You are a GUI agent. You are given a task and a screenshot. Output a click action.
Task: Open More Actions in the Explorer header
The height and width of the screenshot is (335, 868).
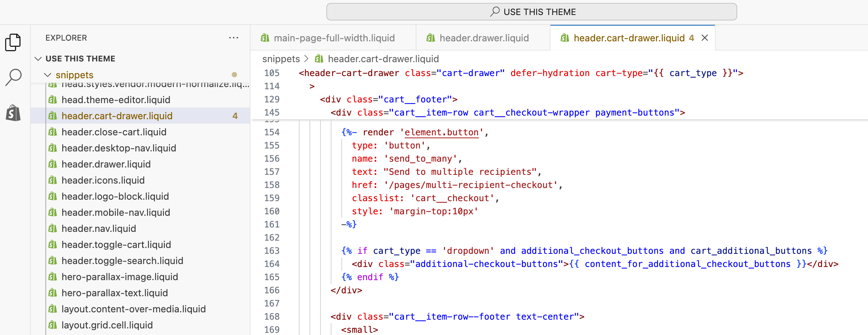pyautogui.click(x=234, y=38)
